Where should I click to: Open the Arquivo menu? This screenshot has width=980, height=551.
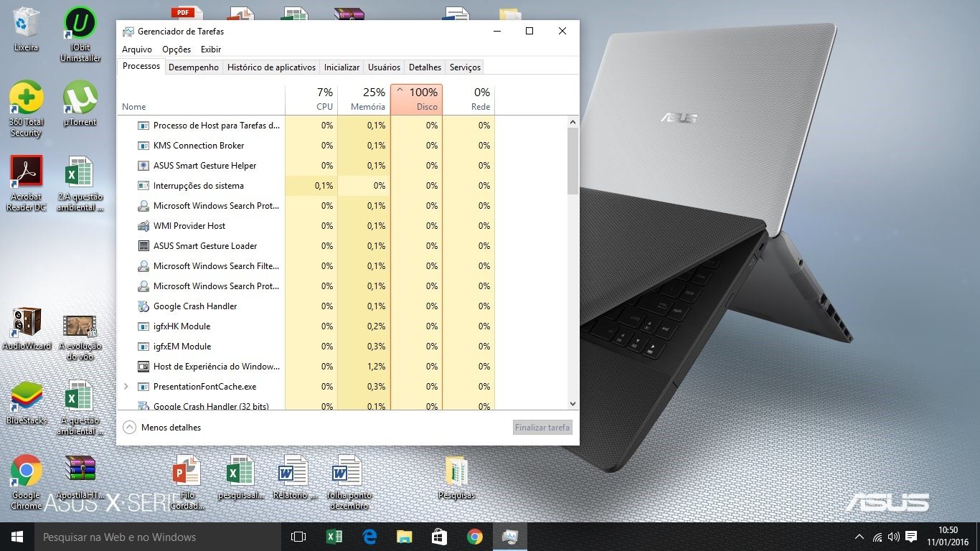coord(137,50)
